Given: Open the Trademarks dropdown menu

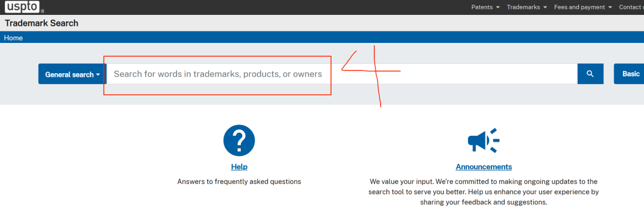Looking at the screenshot, I should pyautogui.click(x=527, y=7).
